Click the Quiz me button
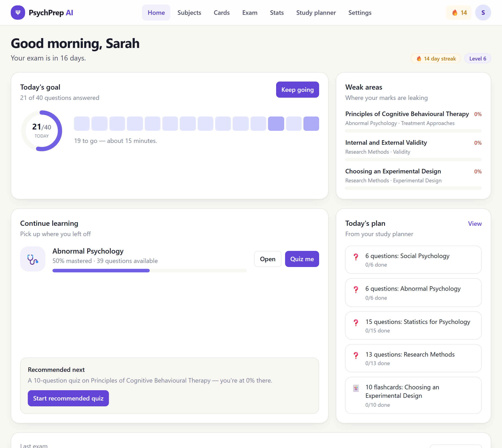 tap(302, 259)
